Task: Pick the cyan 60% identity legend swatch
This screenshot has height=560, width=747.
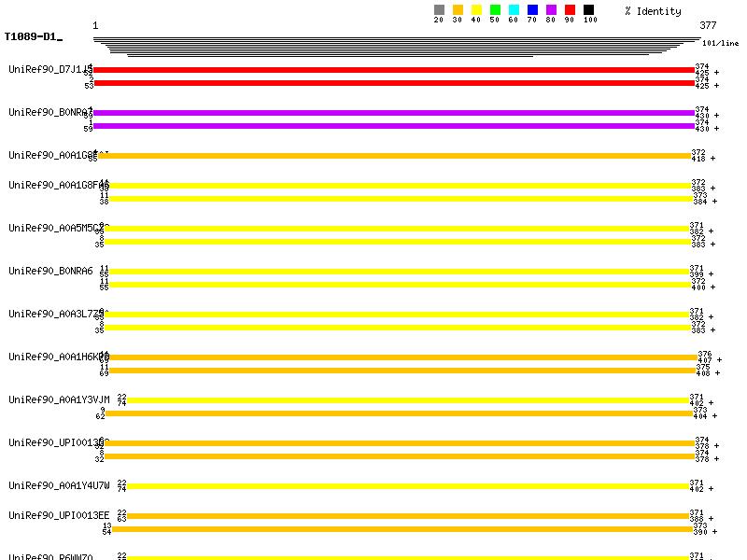Action: tap(514, 10)
